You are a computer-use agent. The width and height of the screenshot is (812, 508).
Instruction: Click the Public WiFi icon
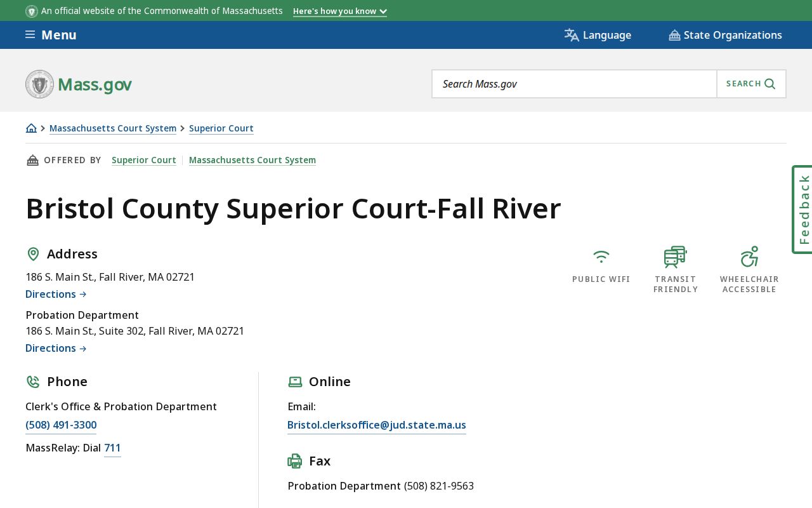[601, 257]
